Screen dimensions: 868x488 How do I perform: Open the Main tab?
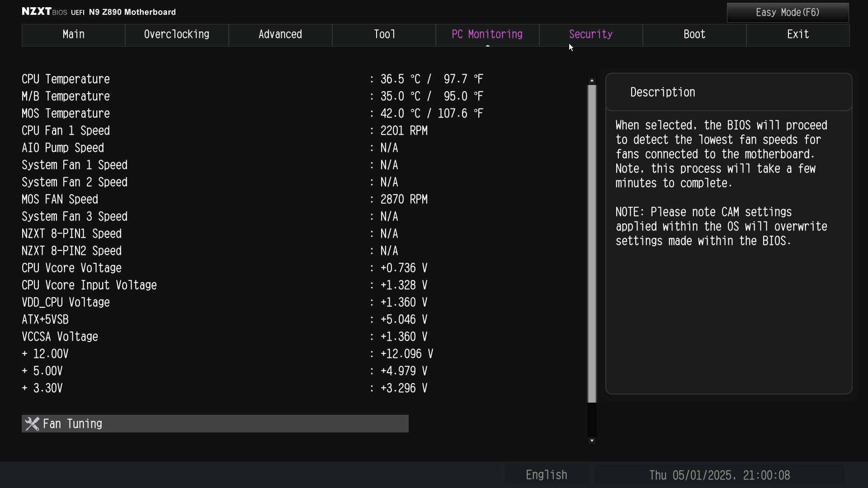(73, 35)
